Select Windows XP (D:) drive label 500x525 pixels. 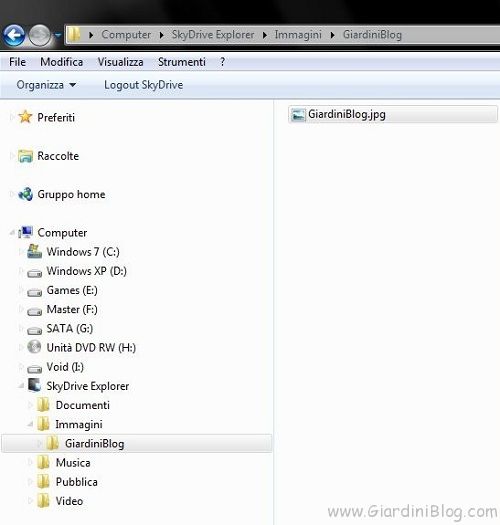(x=87, y=271)
